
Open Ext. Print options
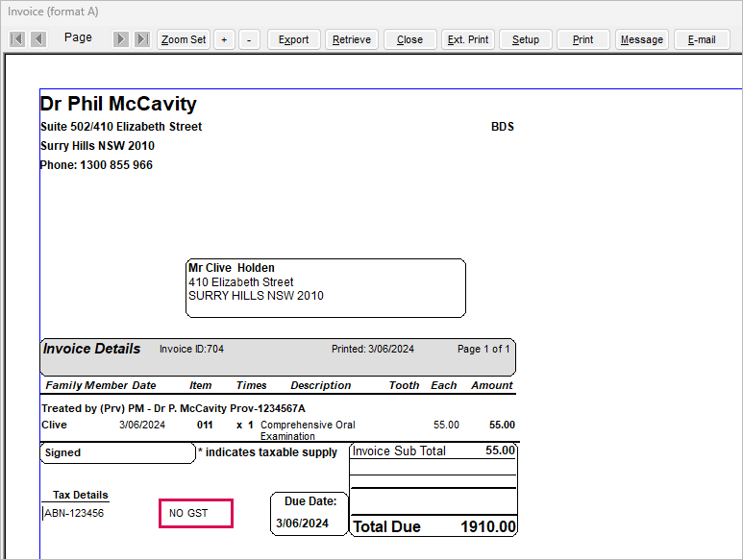[468, 39]
